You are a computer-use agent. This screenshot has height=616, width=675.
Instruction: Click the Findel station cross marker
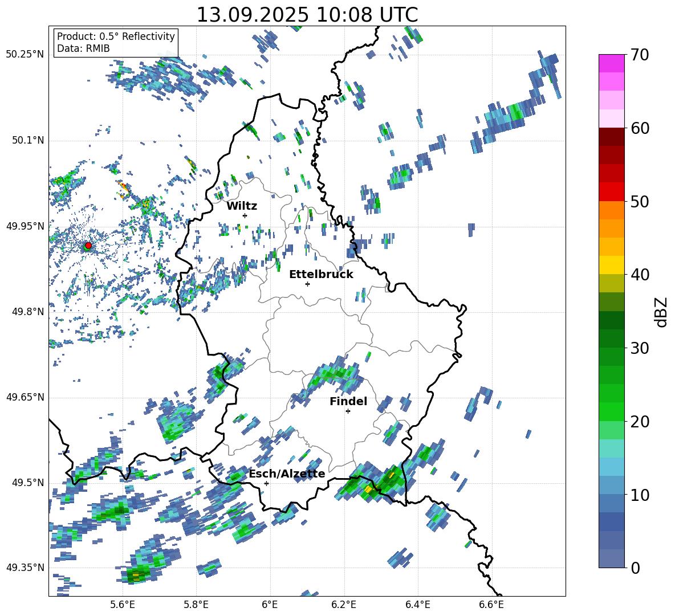pyautogui.click(x=348, y=411)
